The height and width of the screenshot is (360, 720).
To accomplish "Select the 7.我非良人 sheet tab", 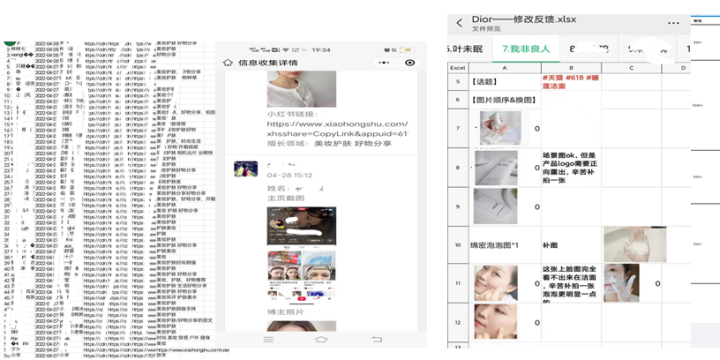I will [x=526, y=49].
